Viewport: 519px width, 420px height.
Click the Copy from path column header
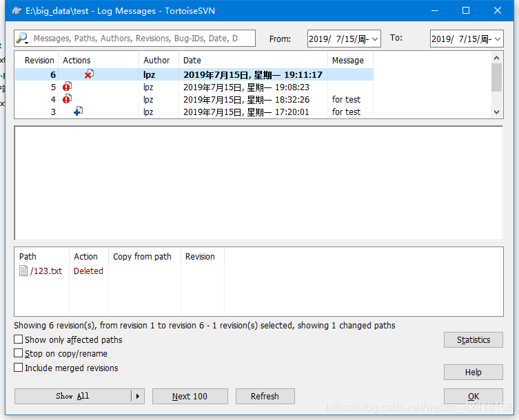[145, 257]
